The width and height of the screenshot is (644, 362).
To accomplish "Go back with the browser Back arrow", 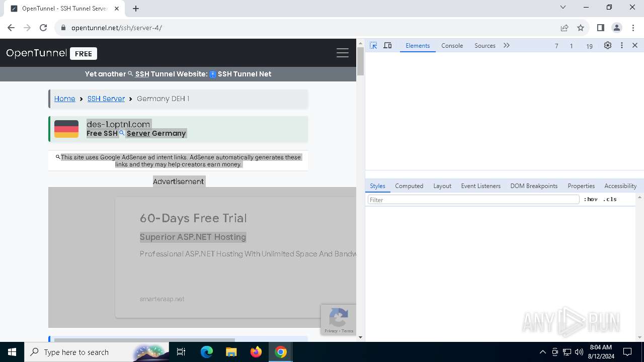I will [11, 28].
